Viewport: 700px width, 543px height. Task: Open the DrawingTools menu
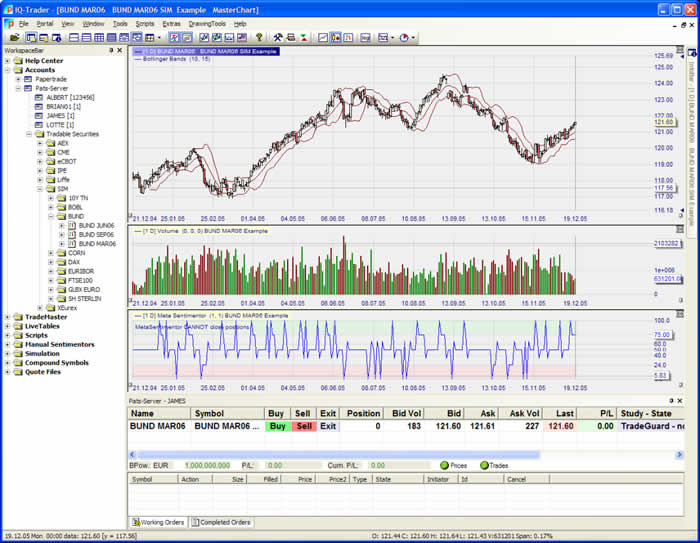[207, 24]
